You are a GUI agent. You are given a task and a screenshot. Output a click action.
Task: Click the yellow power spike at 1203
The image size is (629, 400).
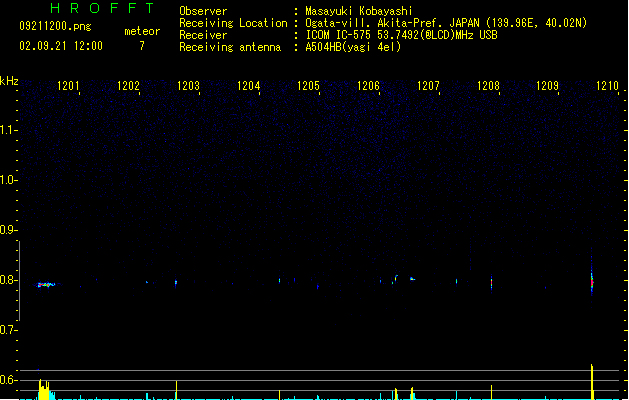tap(176, 390)
